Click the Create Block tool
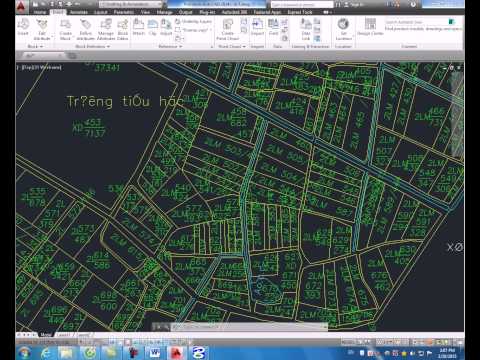 click(x=66, y=29)
